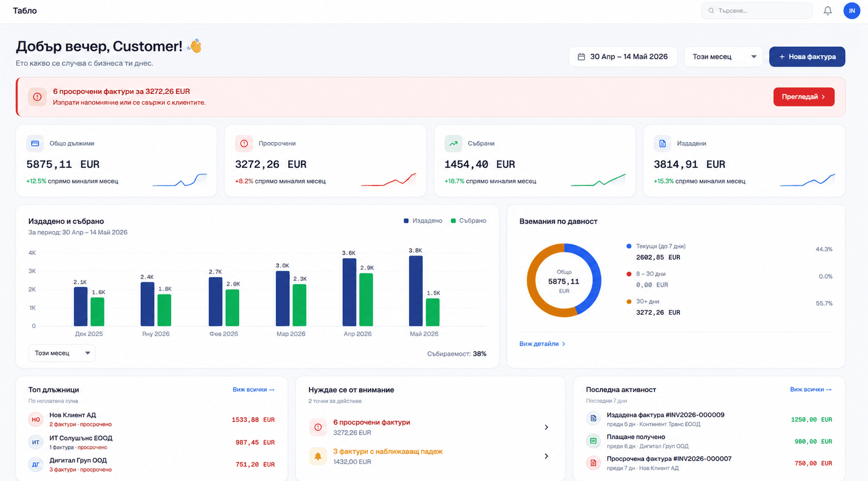This screenshot has height=481, width=868.
Task: Click the Май 2026 blue 3.8K bar
Action: click(x=416, y=291)
